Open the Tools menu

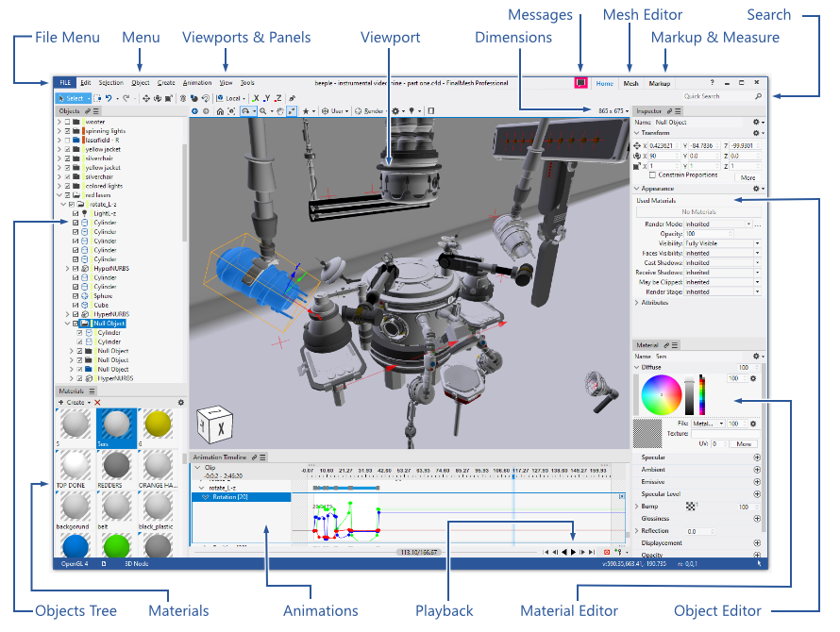click(x=247, y=83)
